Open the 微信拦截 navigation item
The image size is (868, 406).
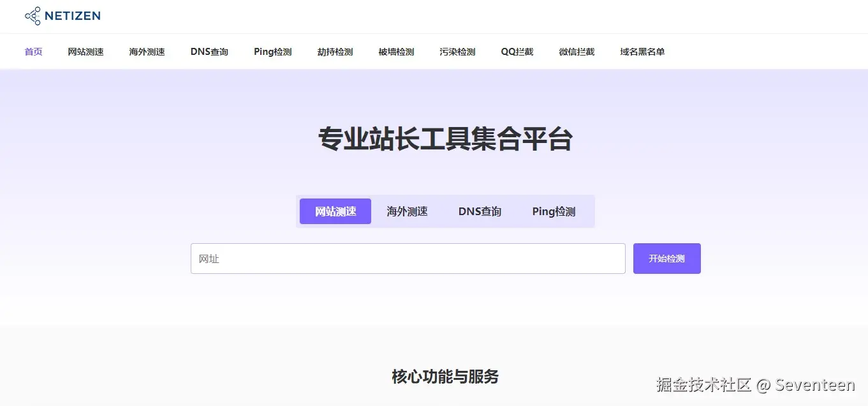(577, 52)
